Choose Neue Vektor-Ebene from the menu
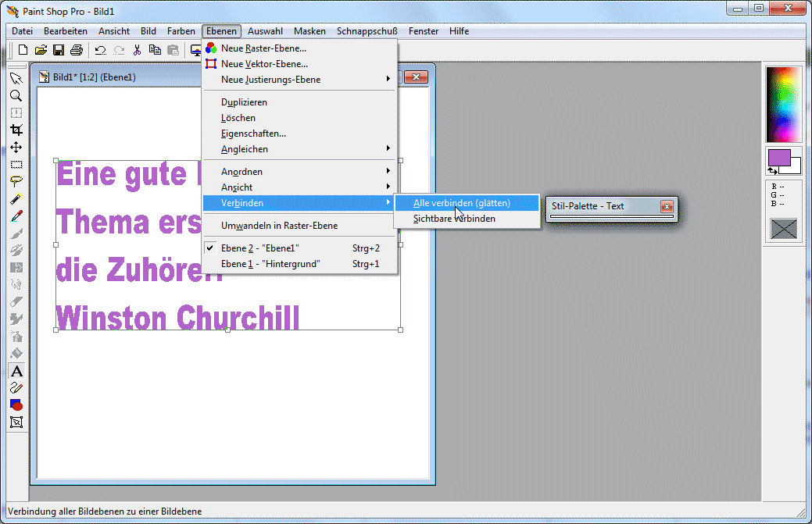 coord(299,63)
